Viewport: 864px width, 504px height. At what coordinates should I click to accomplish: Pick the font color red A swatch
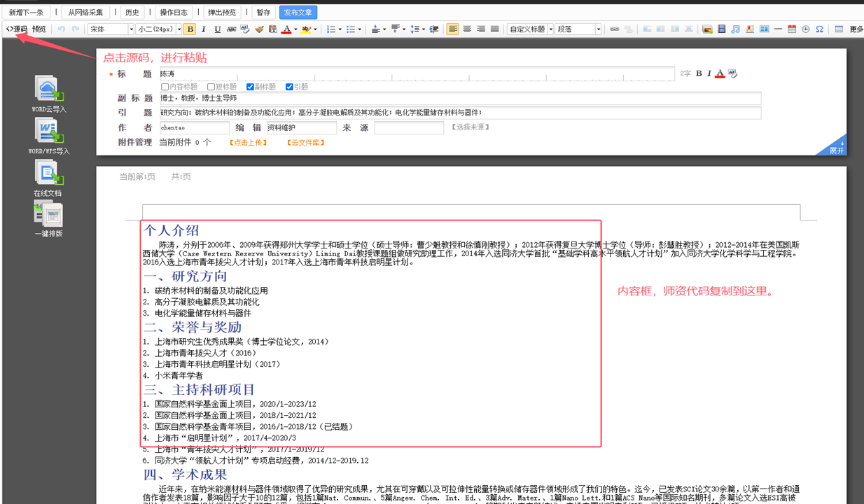(286, 29)
